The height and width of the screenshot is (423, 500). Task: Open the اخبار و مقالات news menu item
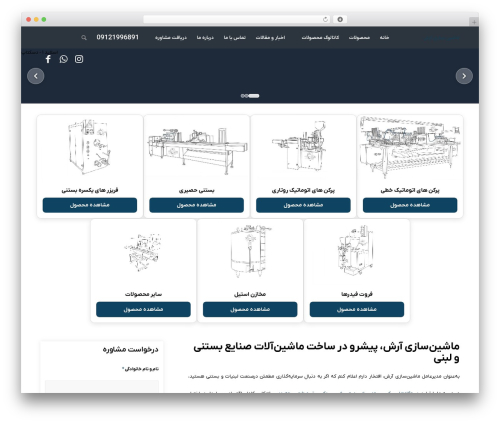coord(270,37)
